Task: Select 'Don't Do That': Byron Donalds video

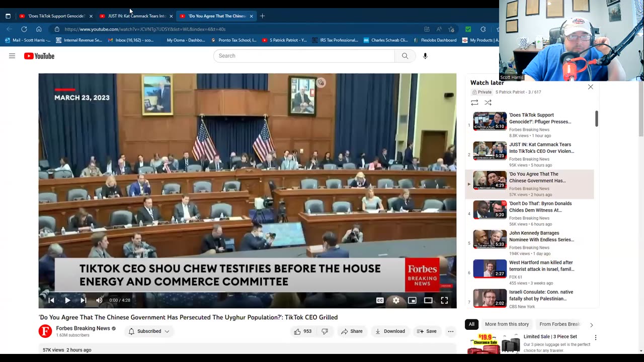Action: [530, 214]
